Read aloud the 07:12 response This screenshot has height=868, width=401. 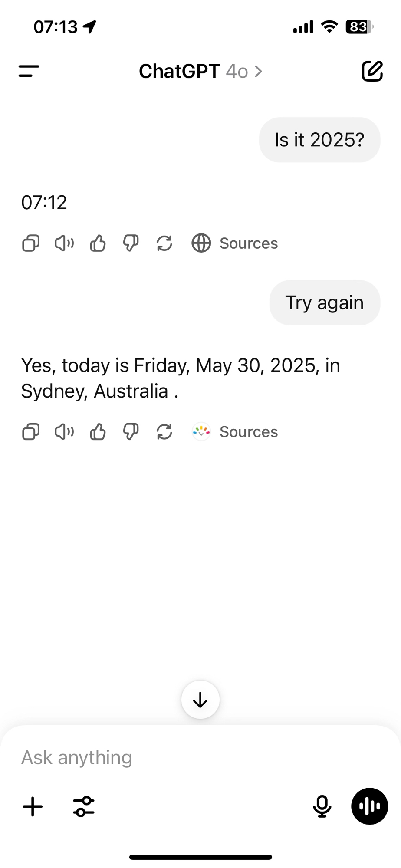(64, 243)
